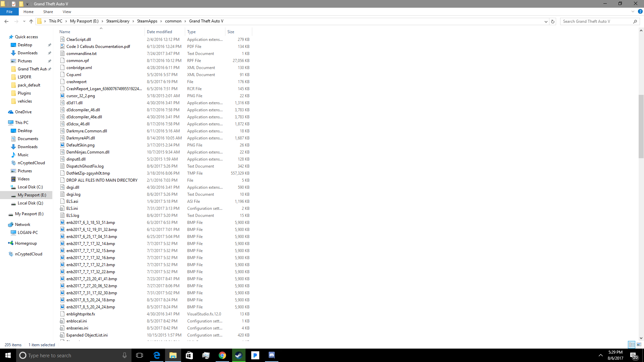This screenshot has width=644, height=362.
Task: Navigate to SteamApps in the breadcrumb
Action: click(147, 21)
